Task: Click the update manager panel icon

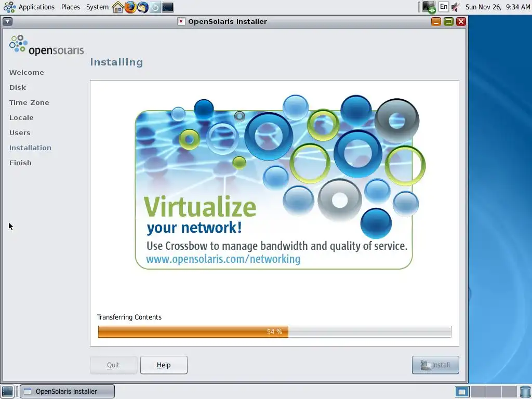Action: [x=155, y=7]
